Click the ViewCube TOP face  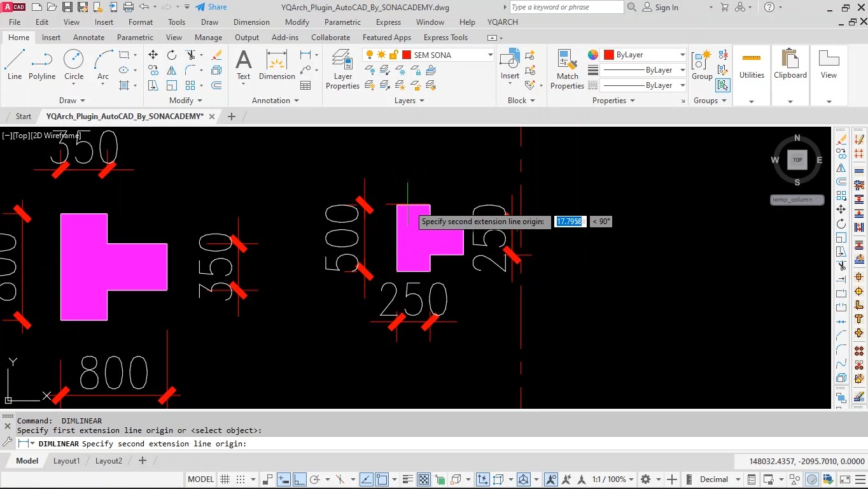pyautogui.click(x=797, y=160)
